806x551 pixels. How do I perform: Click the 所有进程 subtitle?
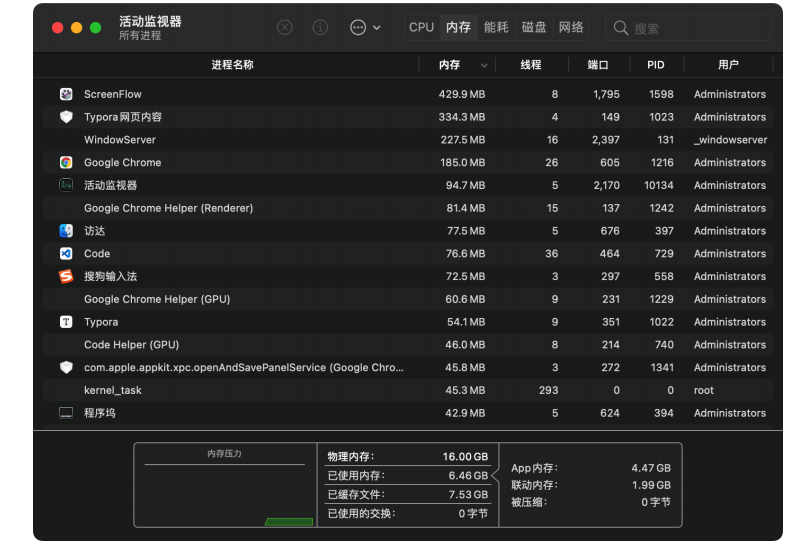(x=140, y=35)
